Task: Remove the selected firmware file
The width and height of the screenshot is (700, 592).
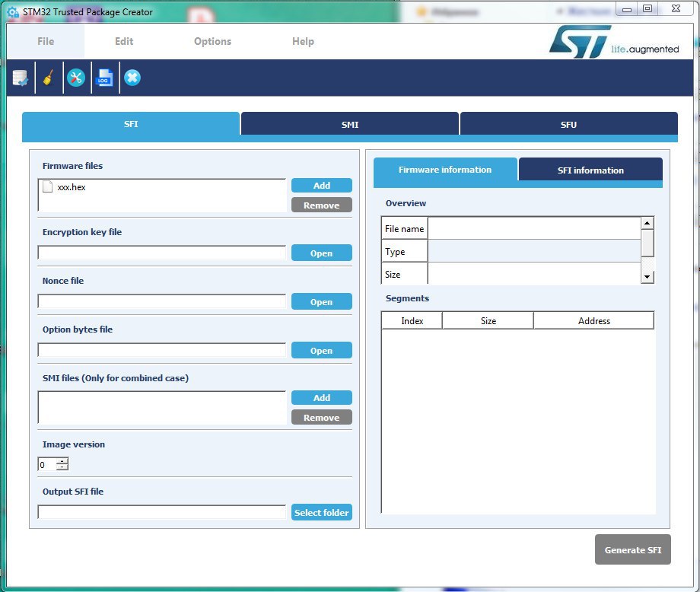Action: click(321, 205)
